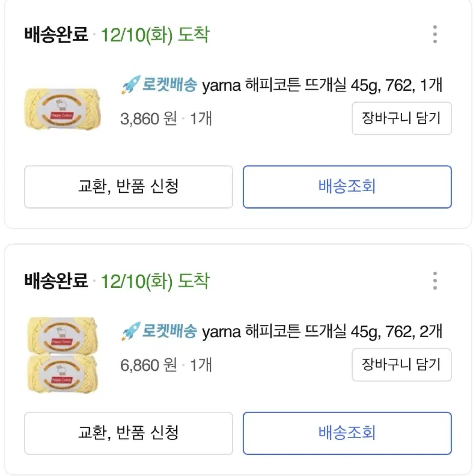This screenshot has height=476, width=476.
Task: Click the 6,860 원 price text
Action: 148,365
